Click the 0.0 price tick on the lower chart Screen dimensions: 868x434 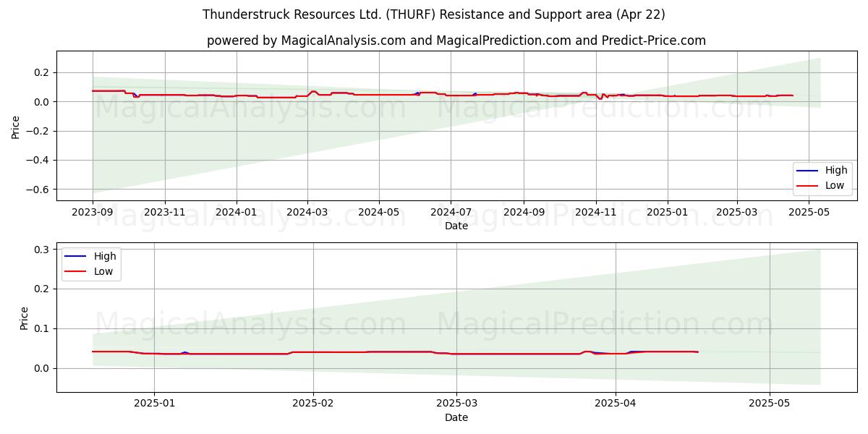click(x=41, y=369)
